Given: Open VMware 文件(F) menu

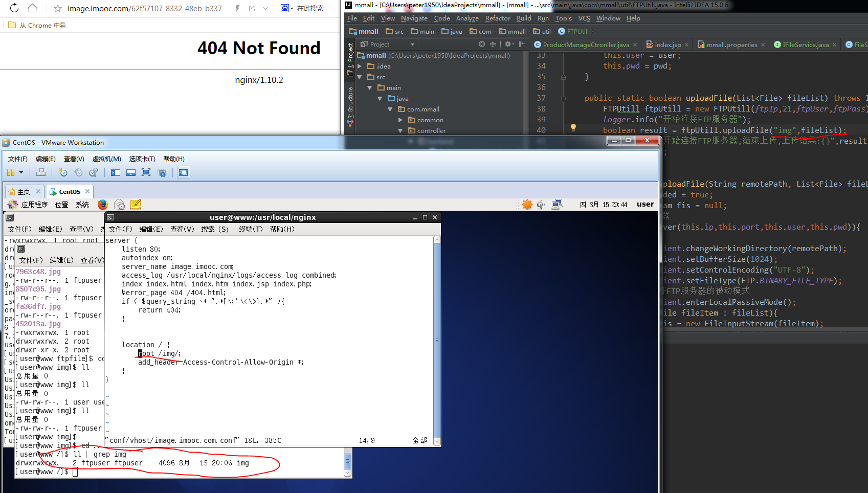Looking at the screenshot, I should click(x=18, y=159).
